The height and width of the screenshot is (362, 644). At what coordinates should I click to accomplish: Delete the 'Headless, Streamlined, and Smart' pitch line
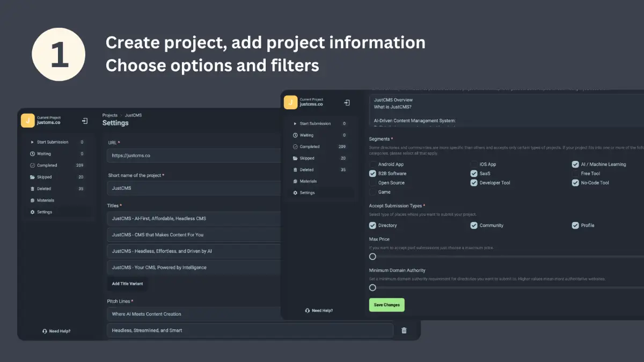(404, 330)
